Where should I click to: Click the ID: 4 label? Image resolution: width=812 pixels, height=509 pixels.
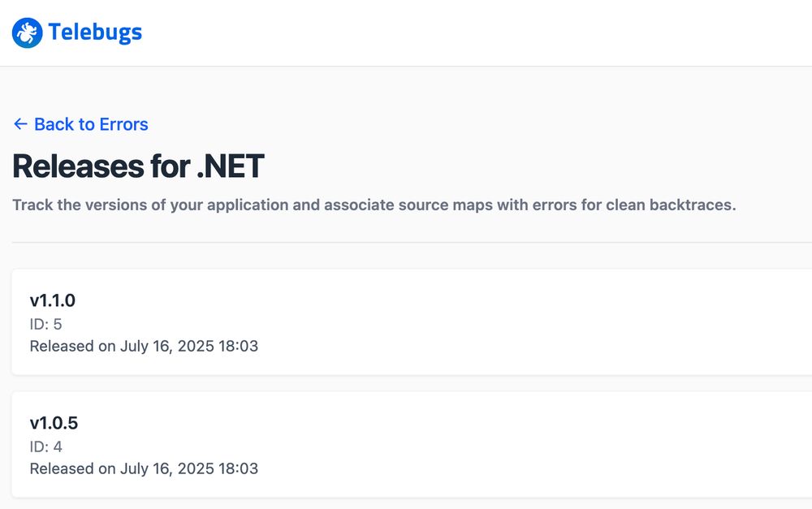[45, 446]
